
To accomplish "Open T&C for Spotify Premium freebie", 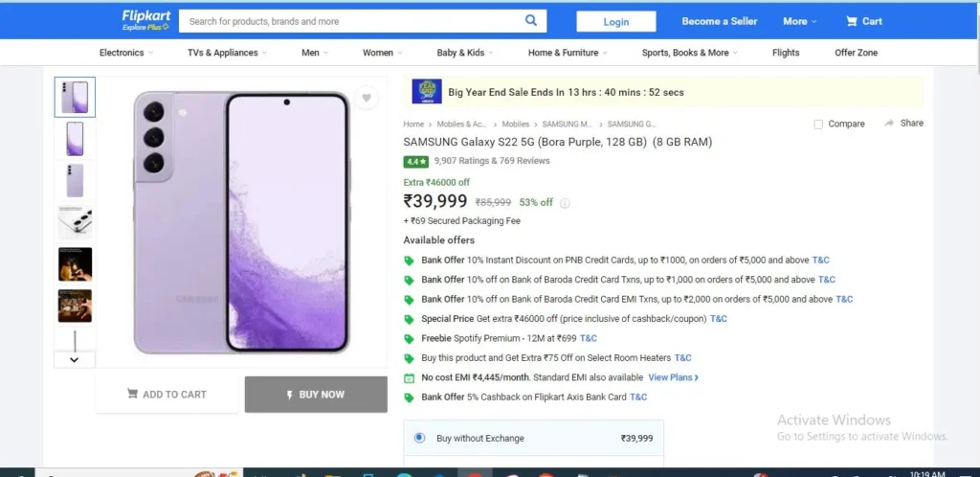I will tap(589, 338).
